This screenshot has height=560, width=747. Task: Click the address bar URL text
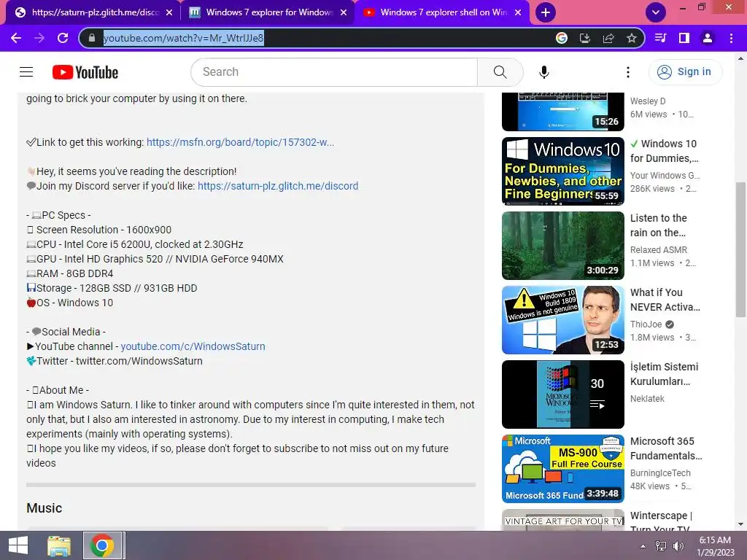pos(183,38)
